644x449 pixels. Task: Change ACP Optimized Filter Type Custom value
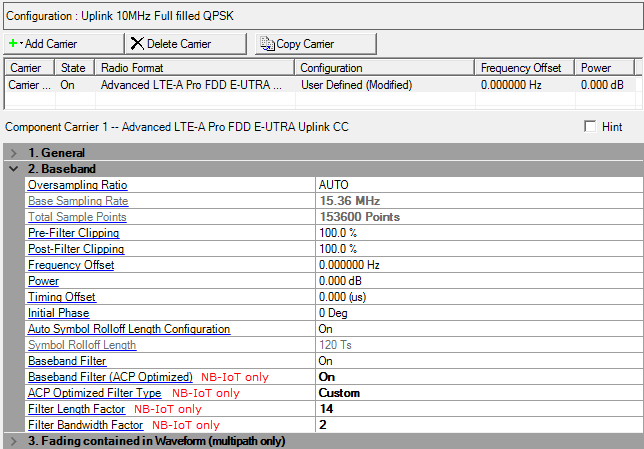(479, 393)
